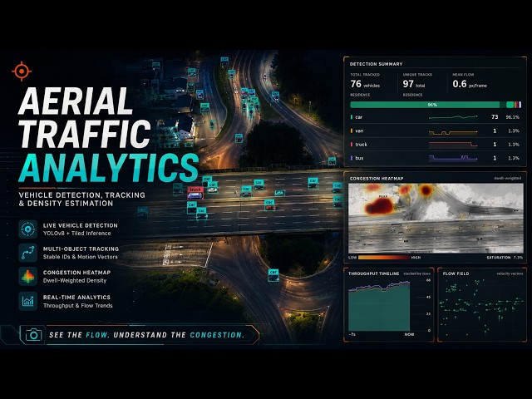Viewport: 532px width, 399px height.
Task: Click the truck row sparkline
Action: pos(453,145)
